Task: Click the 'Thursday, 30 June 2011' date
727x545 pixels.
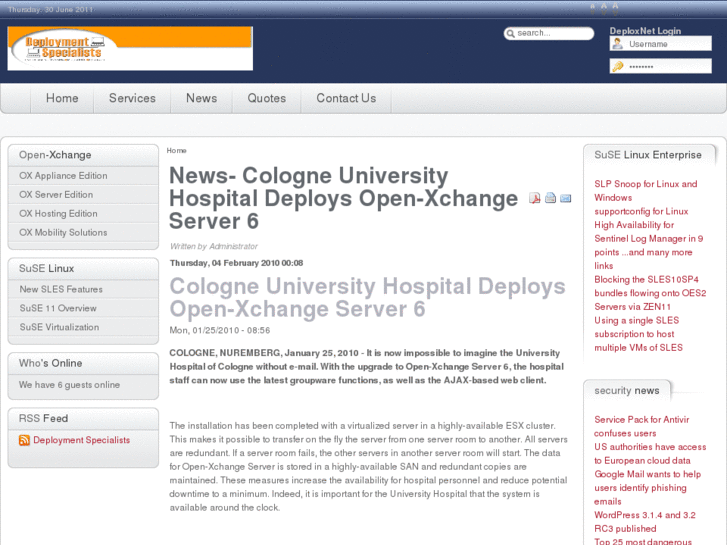Action: tap(51, 9)
